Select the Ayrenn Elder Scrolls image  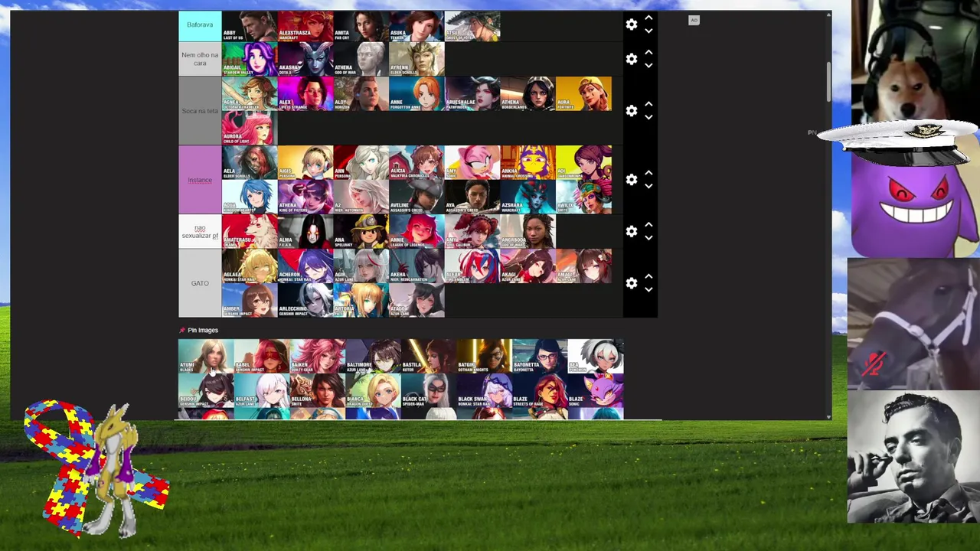point(416,59)
